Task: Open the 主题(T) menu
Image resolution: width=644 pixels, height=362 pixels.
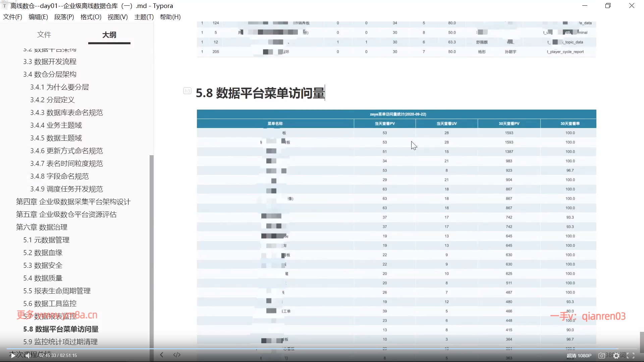Action: (x=144, y=17)
